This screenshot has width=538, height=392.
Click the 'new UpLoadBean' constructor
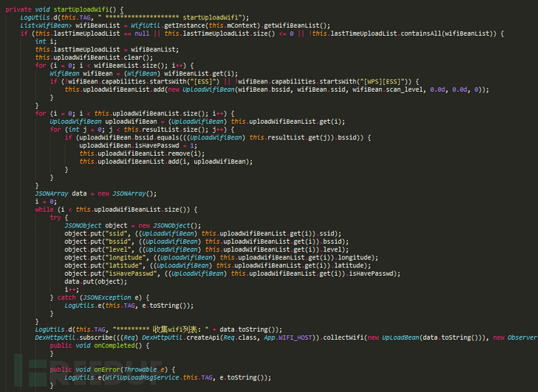click(x=393, y=337)
